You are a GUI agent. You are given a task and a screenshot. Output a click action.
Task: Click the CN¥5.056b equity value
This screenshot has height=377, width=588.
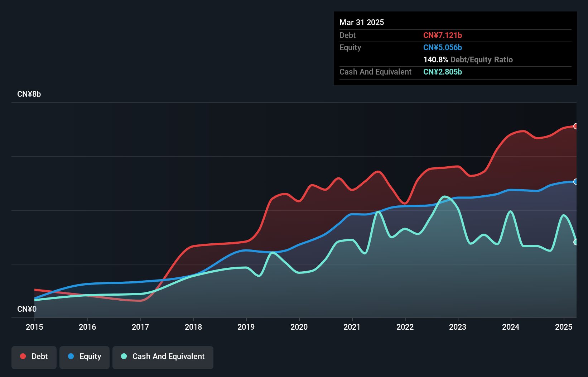click(x=443, y=47)
